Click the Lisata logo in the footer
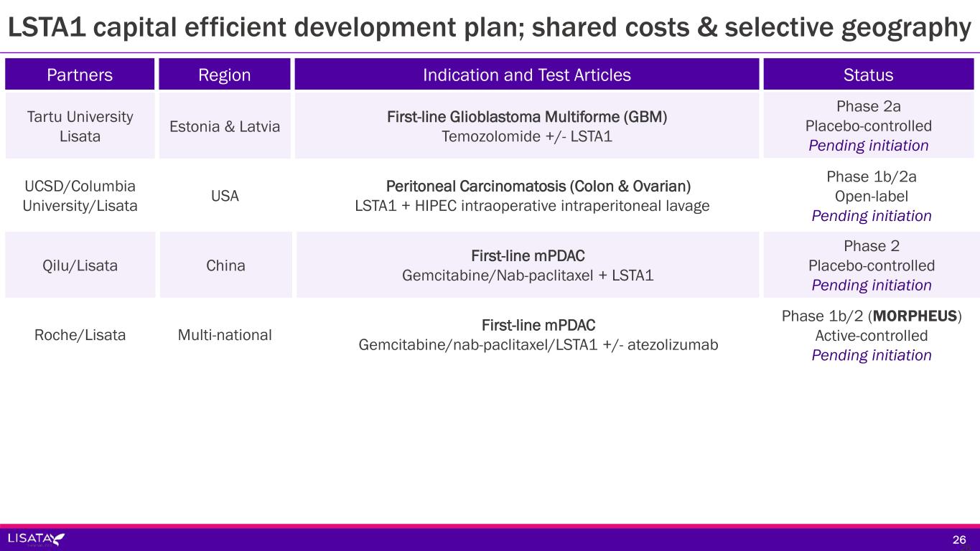The width and height of the screenshot is (980, 551). pos(36,539)
